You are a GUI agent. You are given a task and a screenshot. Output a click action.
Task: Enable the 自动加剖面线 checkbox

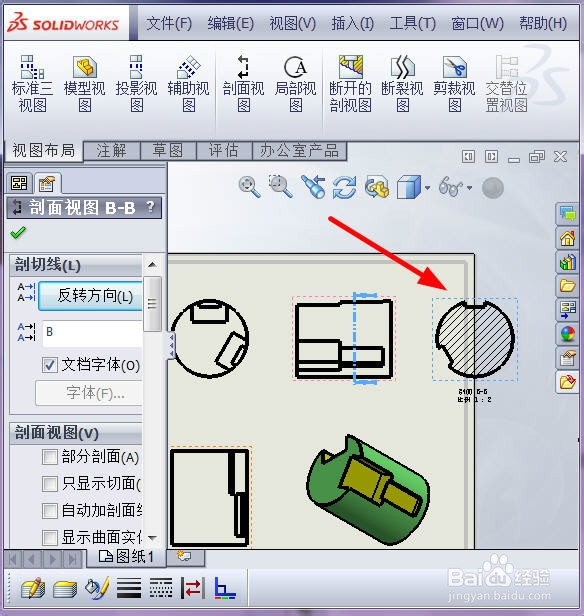click(x=49, y=511)
